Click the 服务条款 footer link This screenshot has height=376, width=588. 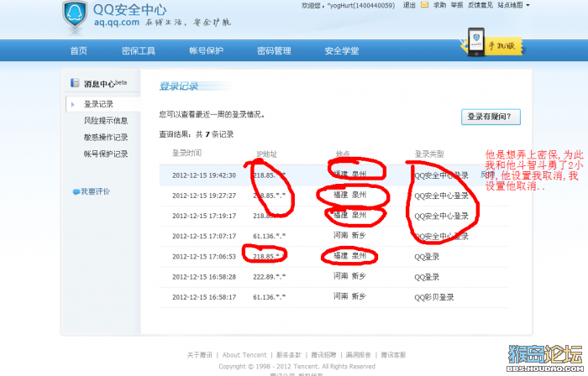(289, 355)
